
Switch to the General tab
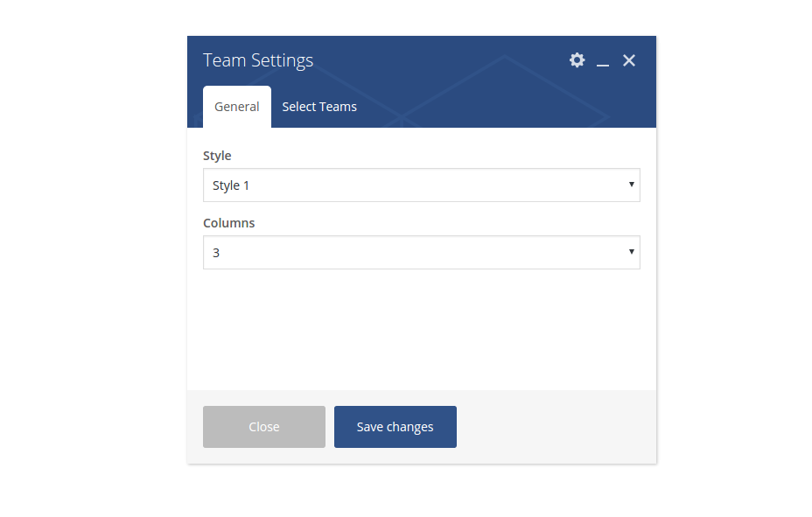236,107
